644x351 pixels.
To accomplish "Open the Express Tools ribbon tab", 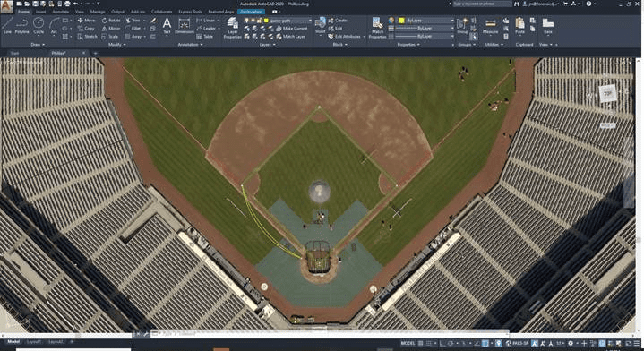I will coord(191,12).
